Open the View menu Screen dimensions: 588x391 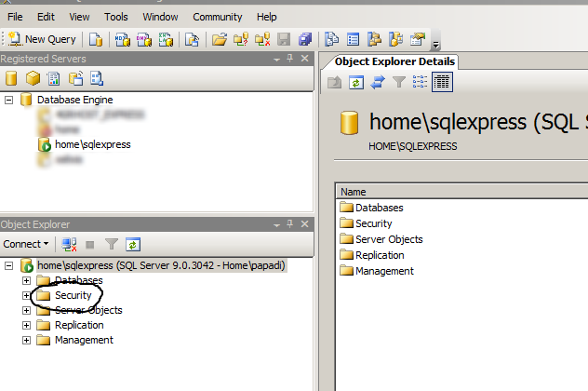[x=79, y=17]
